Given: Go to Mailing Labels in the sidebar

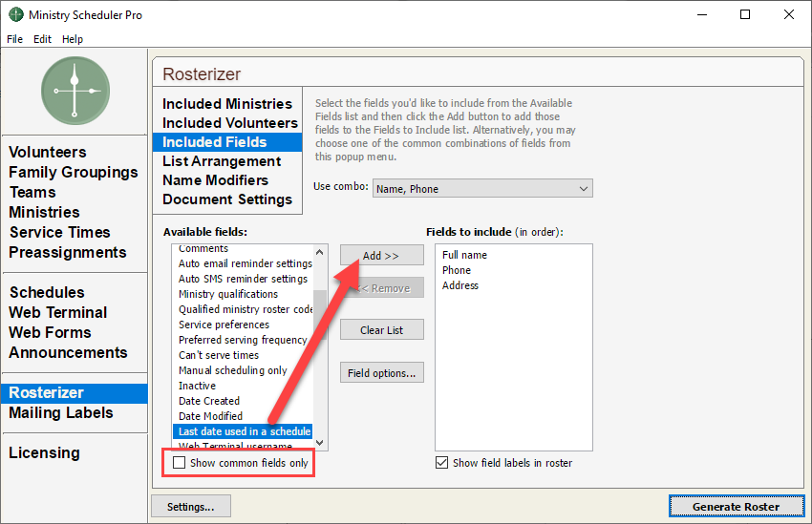Looking at the screenshot, I should click(60, 412).
